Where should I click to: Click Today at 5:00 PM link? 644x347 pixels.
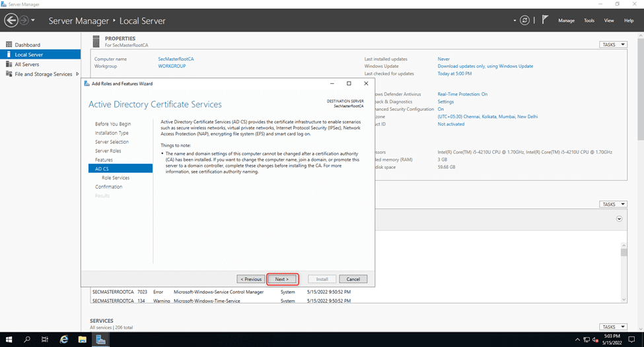[454, 74]
